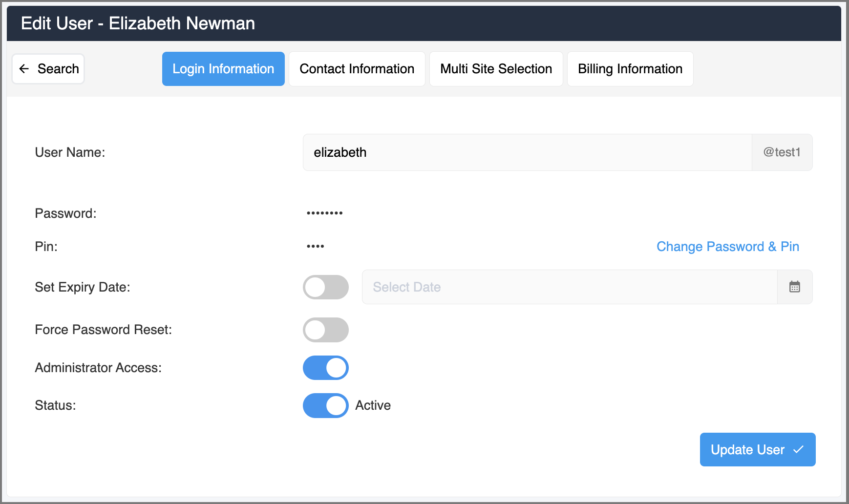849x504 pixels.
Task: Open the calendar date picker icon
Action: 795,287
